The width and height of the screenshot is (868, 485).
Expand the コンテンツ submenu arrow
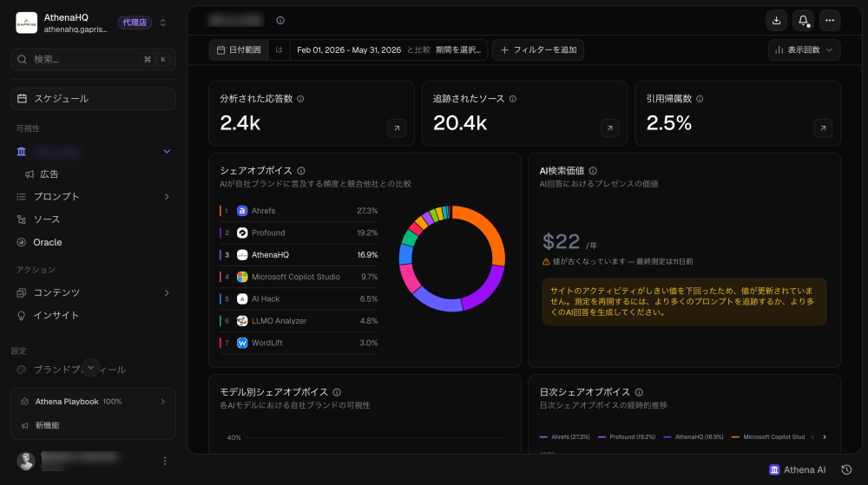click(x=167, y=292)
